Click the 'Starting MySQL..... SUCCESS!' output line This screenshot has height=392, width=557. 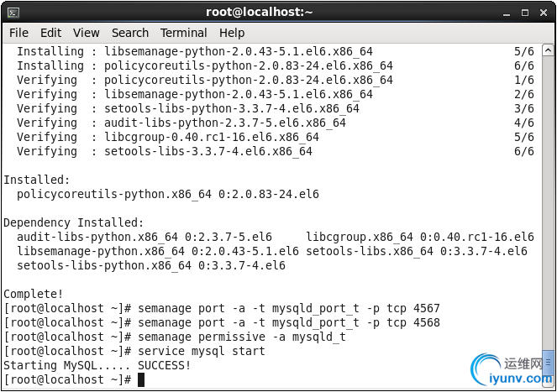(x=97, y=365)
